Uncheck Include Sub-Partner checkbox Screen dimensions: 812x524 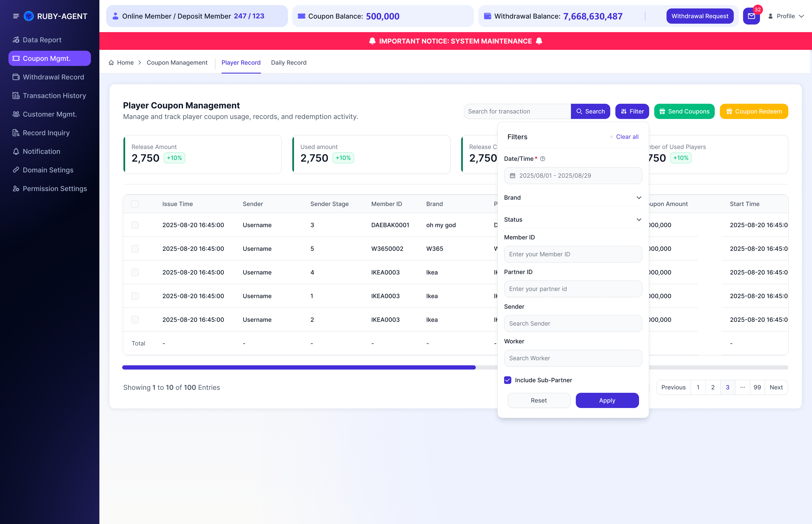pyautogui.click(x=508, y=380)
